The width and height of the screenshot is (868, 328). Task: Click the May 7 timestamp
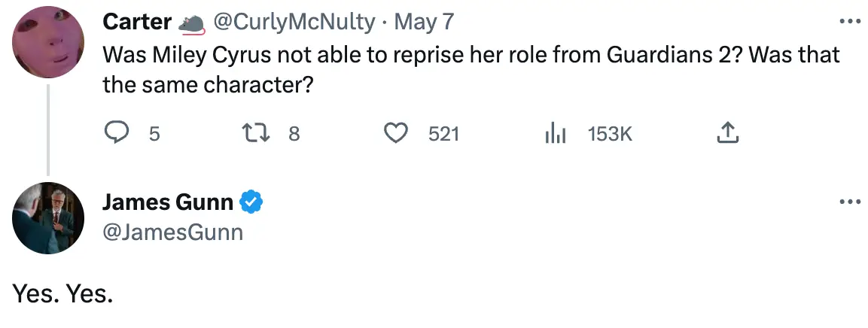(424, 23)
